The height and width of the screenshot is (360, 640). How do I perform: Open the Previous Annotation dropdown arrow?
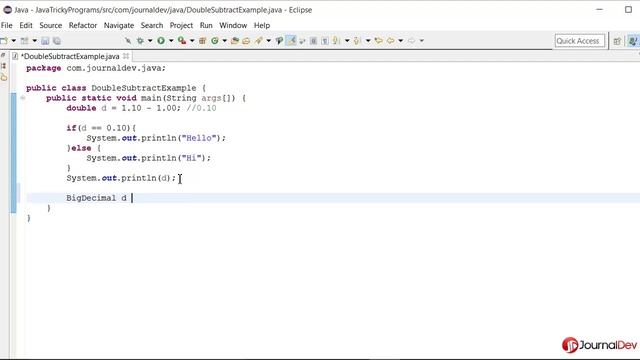point(368,41)
